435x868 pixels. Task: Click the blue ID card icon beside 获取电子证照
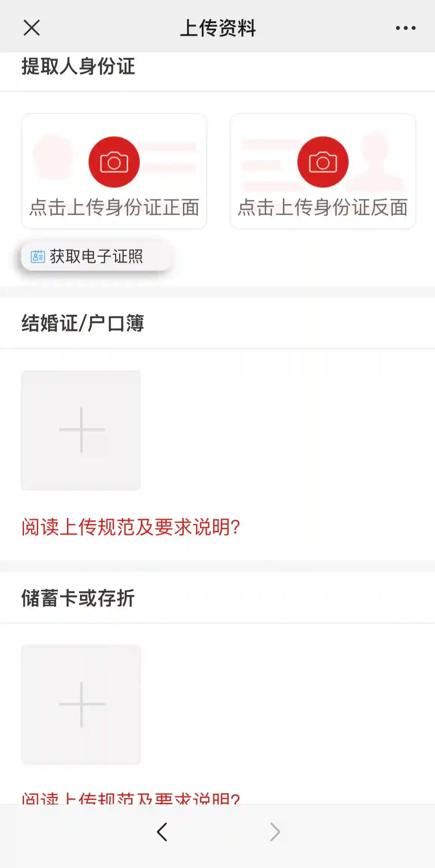[38, 257]
